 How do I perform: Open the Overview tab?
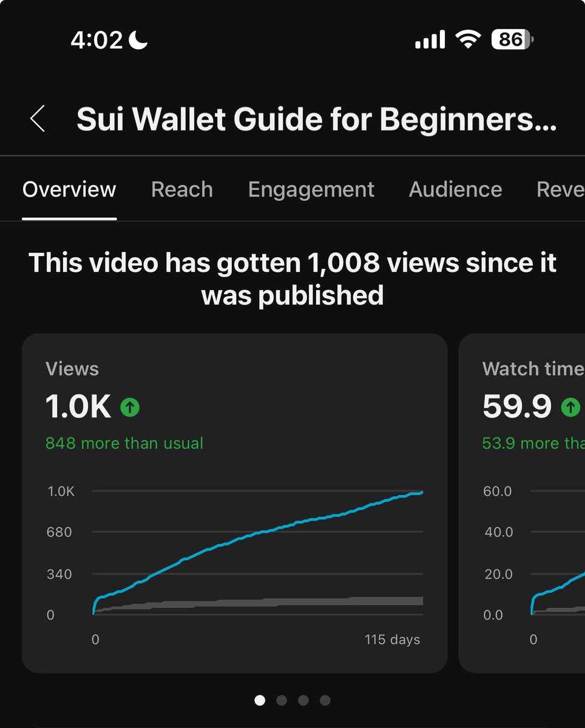69,189
